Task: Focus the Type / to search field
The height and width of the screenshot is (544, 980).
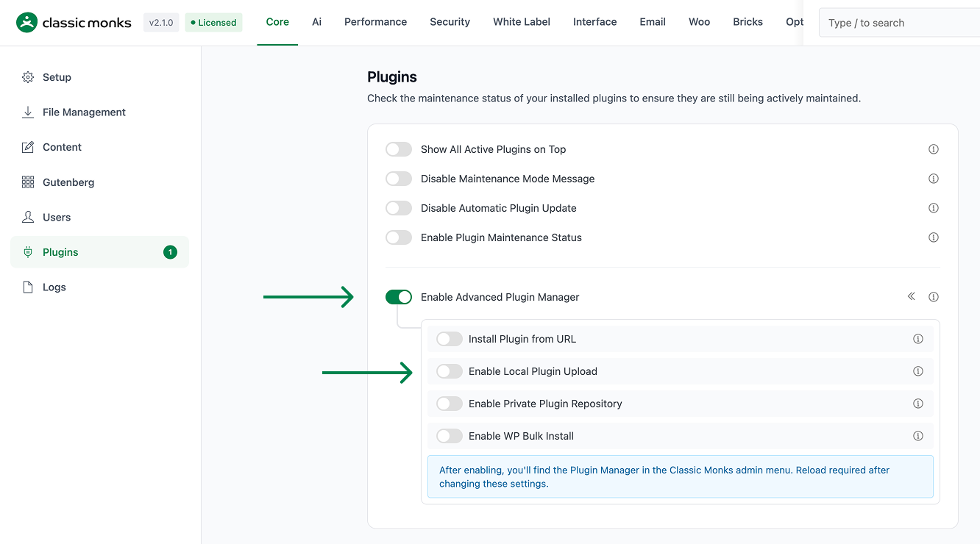Action: coord(899,23)
